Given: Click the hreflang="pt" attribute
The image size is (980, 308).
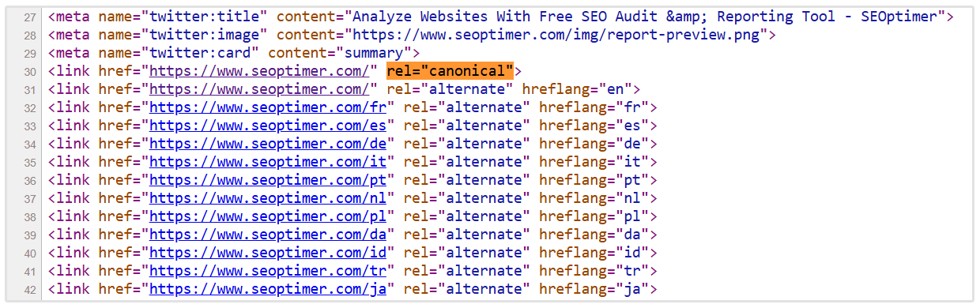Looking at the screenshot, I should 594,179.
